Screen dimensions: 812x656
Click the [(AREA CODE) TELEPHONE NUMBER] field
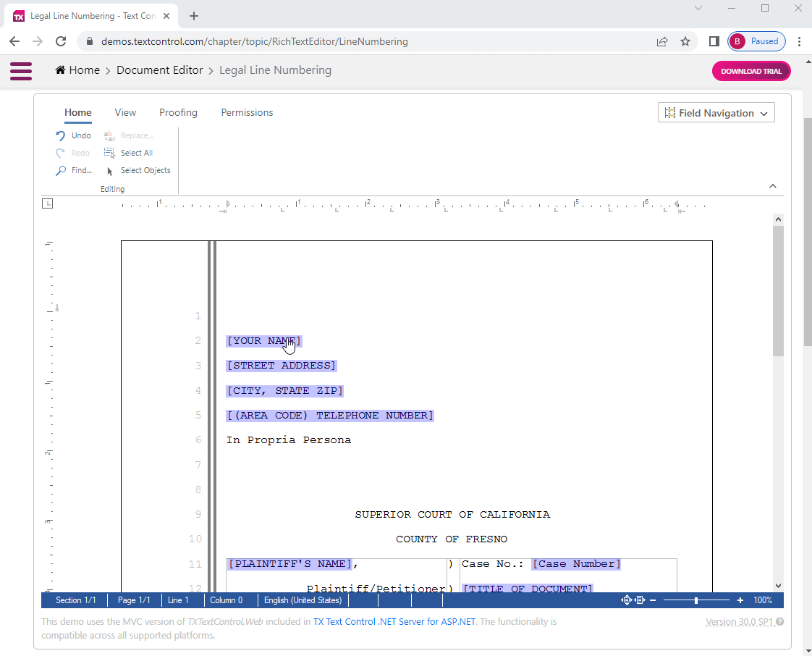pos(330,416)
